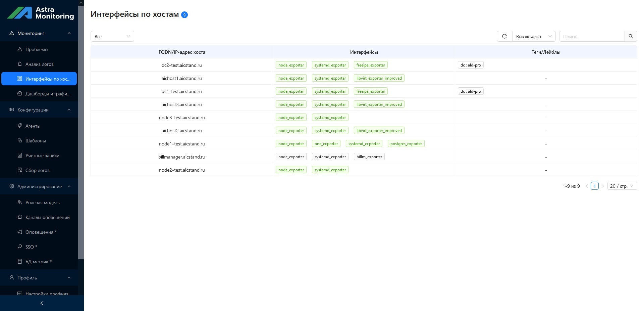Click the refresh icon button
The width and height of the screenshot is (644, 311).
[x=504, y=36]
